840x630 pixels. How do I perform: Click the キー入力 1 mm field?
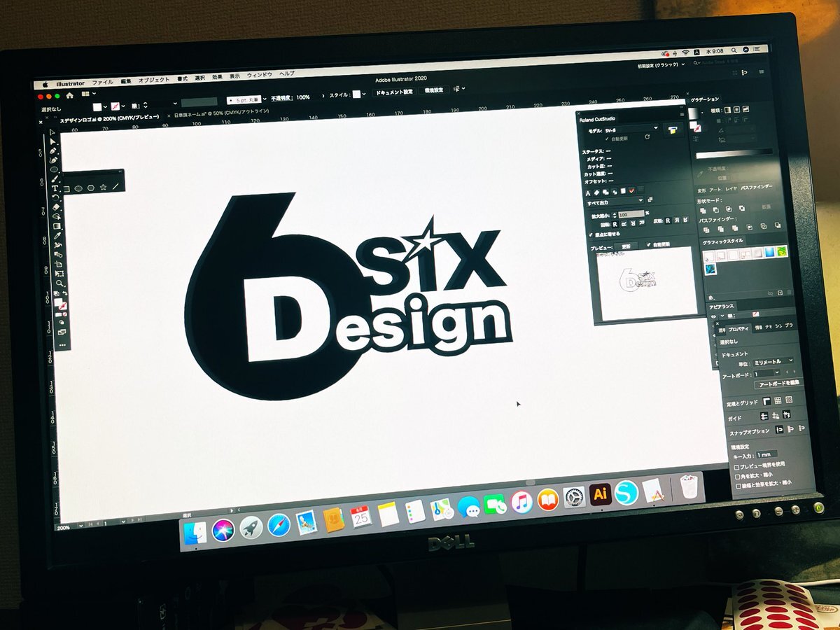coord(766,454)
